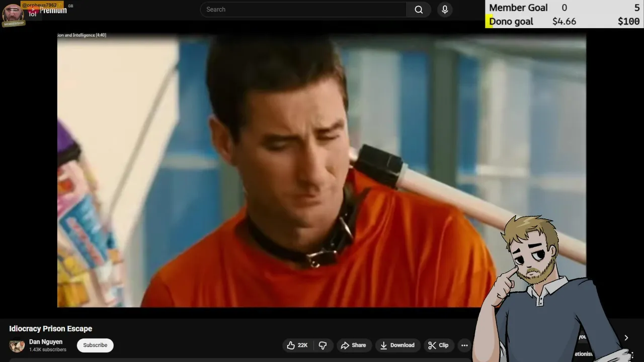644x362 pixels.
Task: Start voice search with the microphone icon
Action: pos(445,10)
